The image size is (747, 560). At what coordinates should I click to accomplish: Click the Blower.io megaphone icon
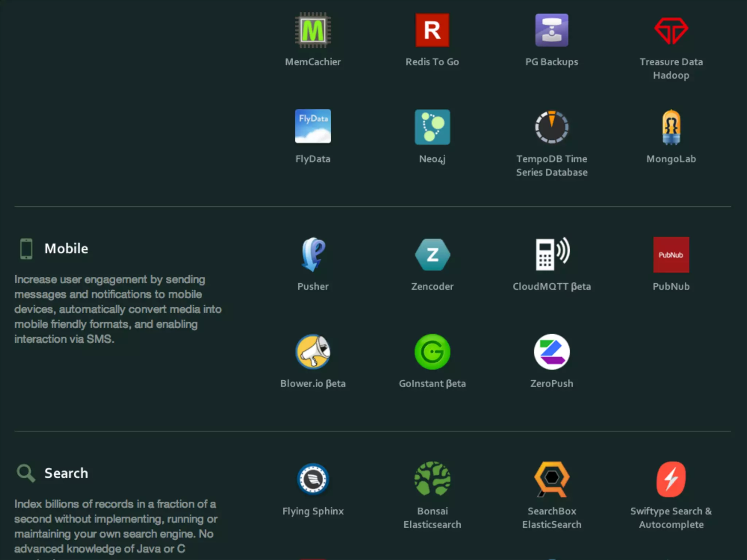pyautogui.click(x=313, y=351)
